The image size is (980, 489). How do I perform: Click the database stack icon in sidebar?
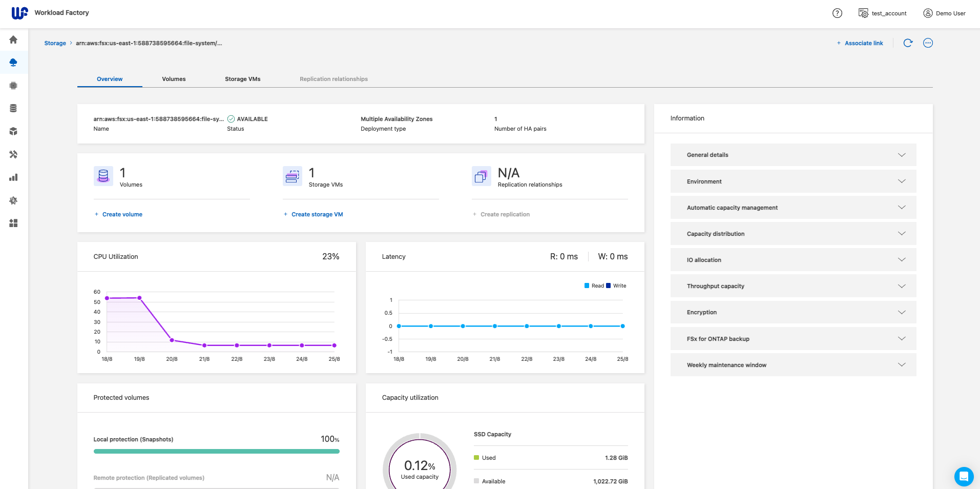click(13, 108)
